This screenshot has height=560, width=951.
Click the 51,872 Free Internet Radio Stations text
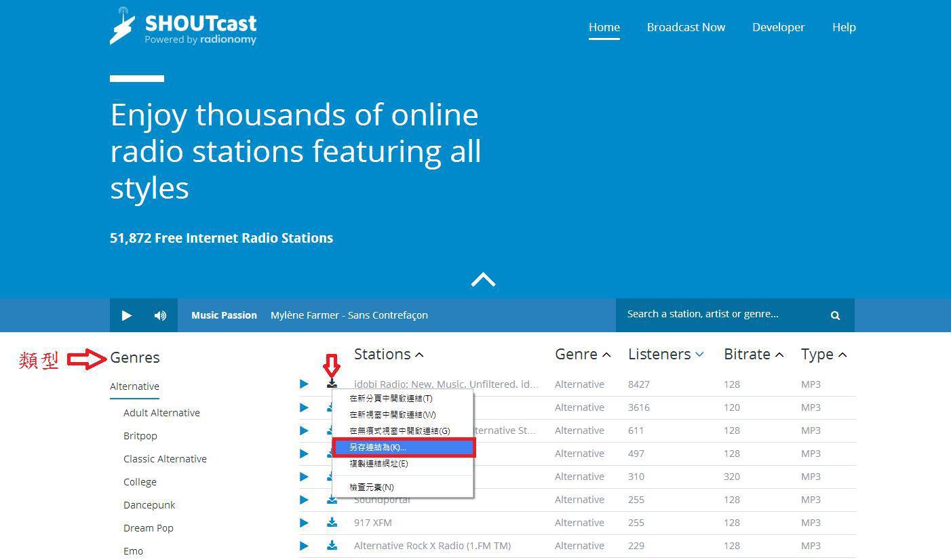coord(221,238)
